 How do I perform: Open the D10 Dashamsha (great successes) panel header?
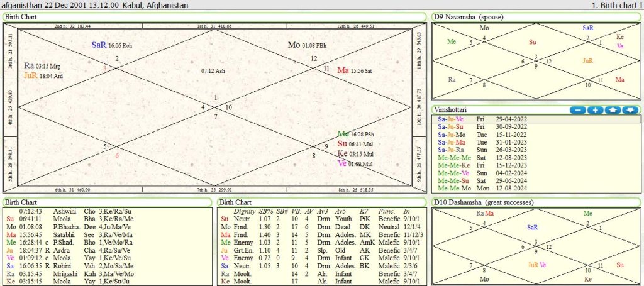coord(482,202)
